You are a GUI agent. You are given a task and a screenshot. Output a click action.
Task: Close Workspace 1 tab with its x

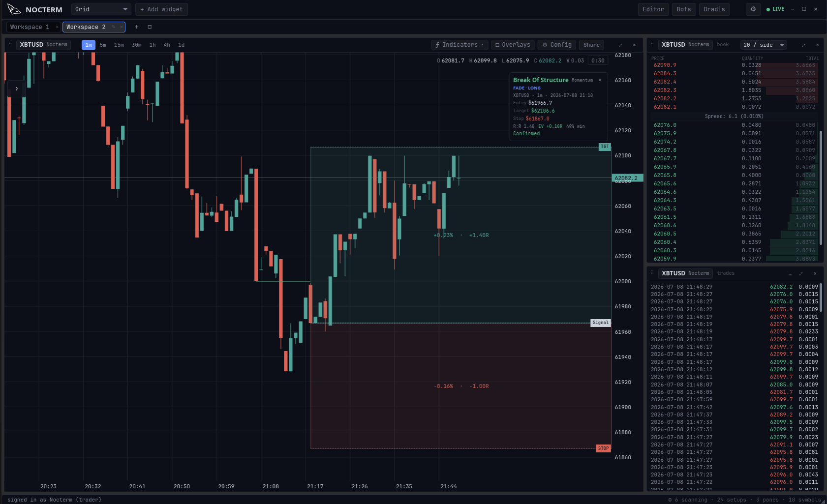coord(57,27)
